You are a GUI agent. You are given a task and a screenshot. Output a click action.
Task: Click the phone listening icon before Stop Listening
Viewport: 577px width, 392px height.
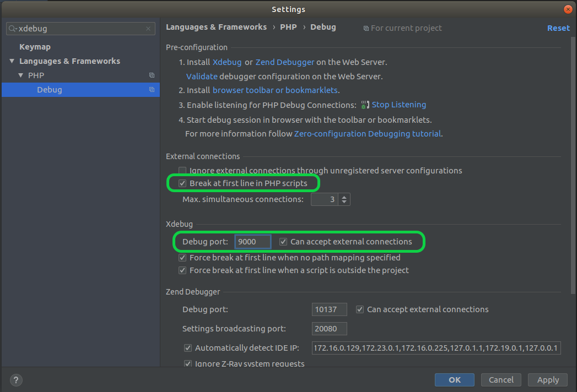click(x=365, y=105)
